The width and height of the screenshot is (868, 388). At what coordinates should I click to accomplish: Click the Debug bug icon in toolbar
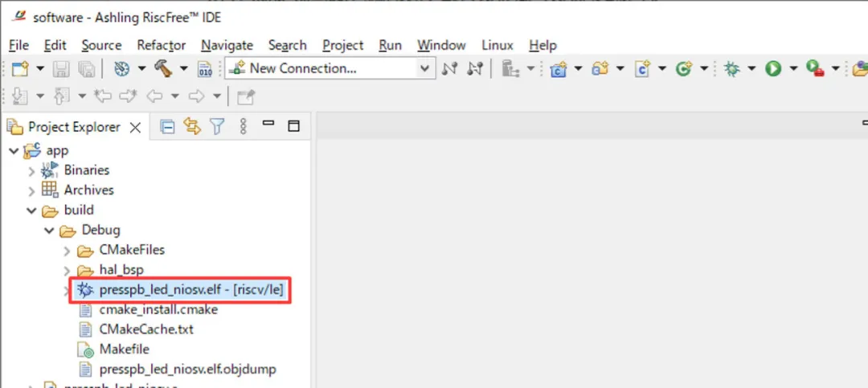pos(732,68)
